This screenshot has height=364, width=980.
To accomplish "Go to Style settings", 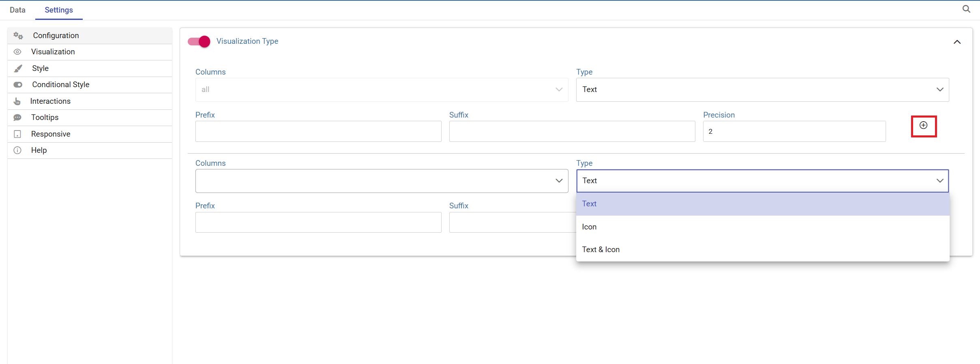I will [90, 69].
